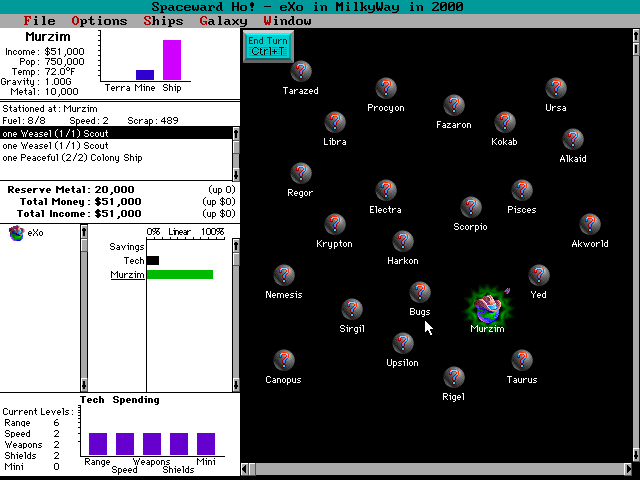This screenshot has height=480, width=640.
Task: Click ship list scrollbar down arrow
Action: coord(236,174)
